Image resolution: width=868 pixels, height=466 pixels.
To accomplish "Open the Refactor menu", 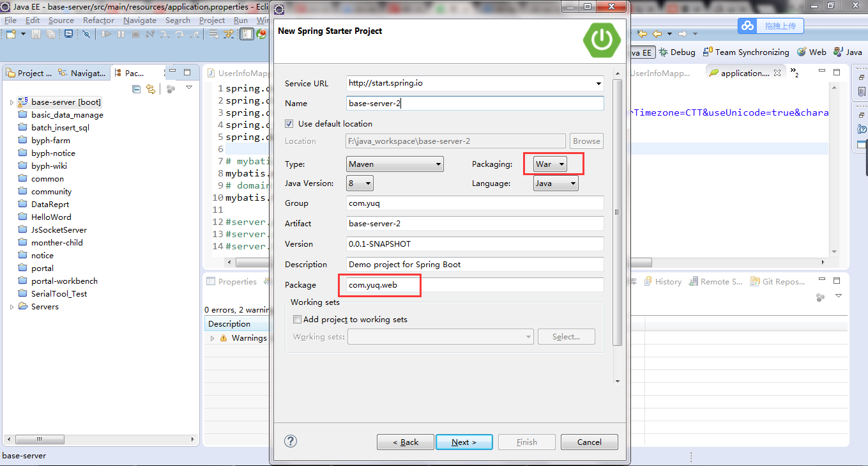I will (x=99, y=20).
